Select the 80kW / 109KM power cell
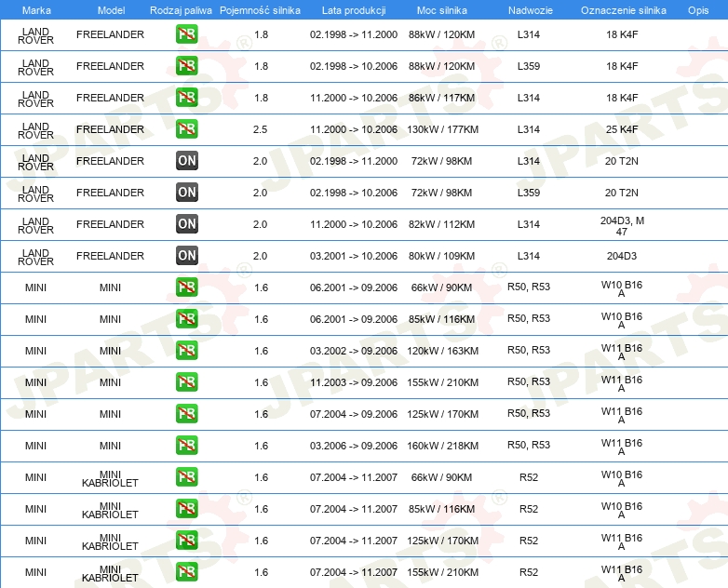The image size is (728, 588). coord(441,256)
